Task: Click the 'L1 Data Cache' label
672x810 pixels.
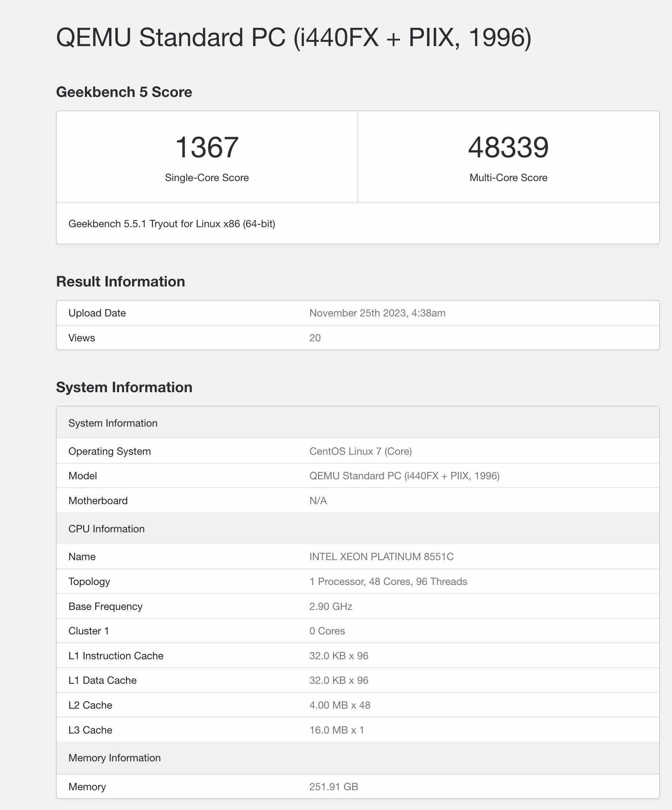Action: click(x=103, y=680)
